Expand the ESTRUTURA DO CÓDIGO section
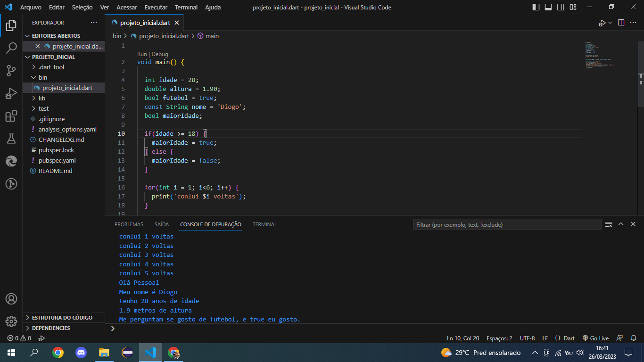Screen dimensions: 644x362 (64, 317)
